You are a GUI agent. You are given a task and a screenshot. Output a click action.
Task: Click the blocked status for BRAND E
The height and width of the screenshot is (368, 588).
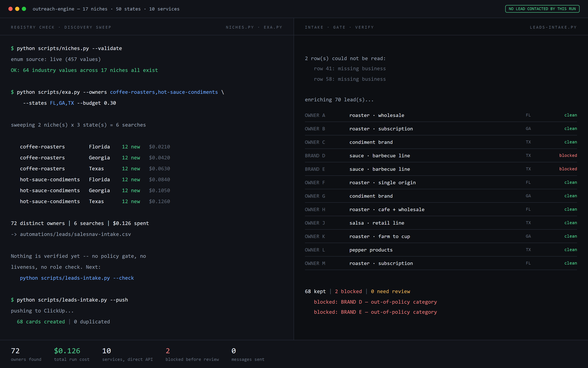tap(568, 169)
